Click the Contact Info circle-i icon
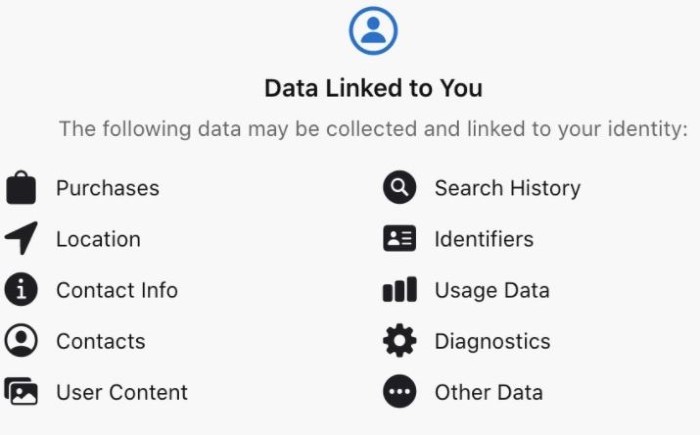This screenshot has height=435, width=700. click(x=21, y=289)
